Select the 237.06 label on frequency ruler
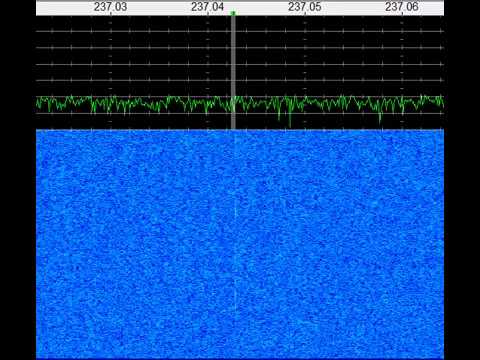 [x=402, y=7]
